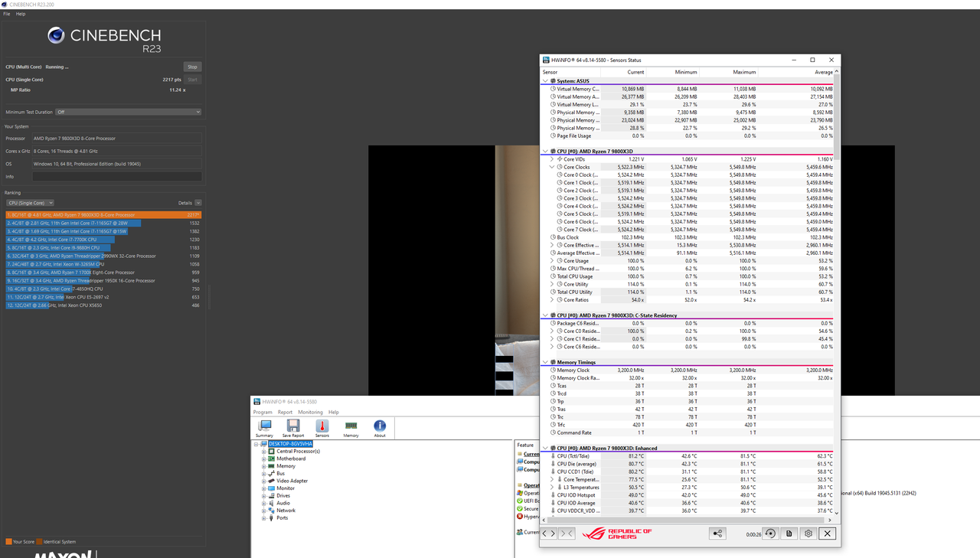
Task: Click the Monitor icon in device tree
Action: (271, 488)
